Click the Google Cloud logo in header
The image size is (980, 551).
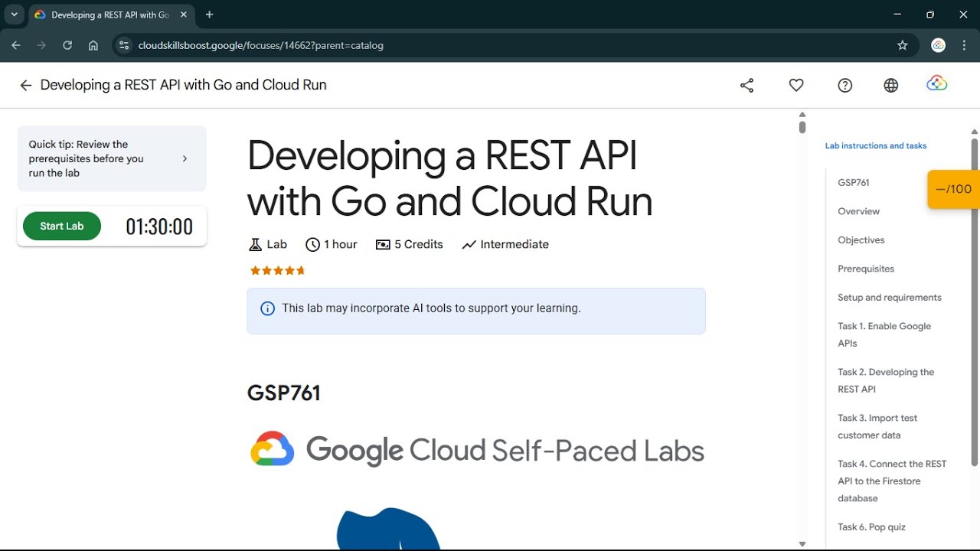click(937, 83)
